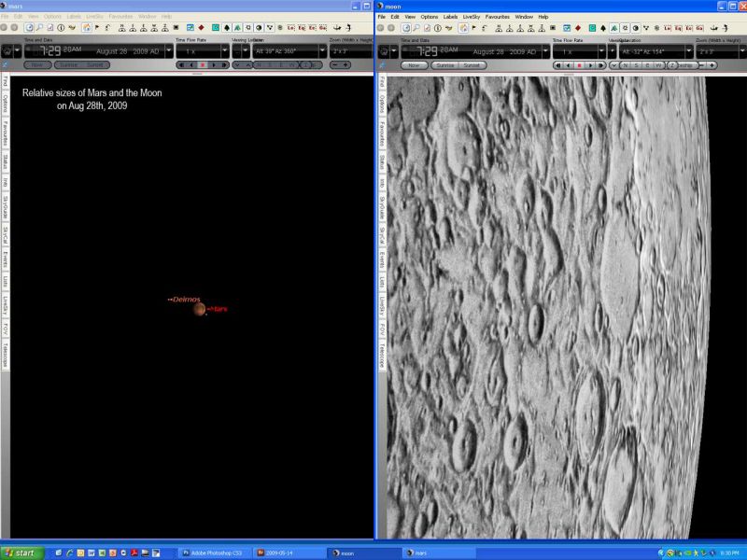Click the half-shaded sphere icon in moon toolbar
Screen dimensions: 747x560
[636, 28]
